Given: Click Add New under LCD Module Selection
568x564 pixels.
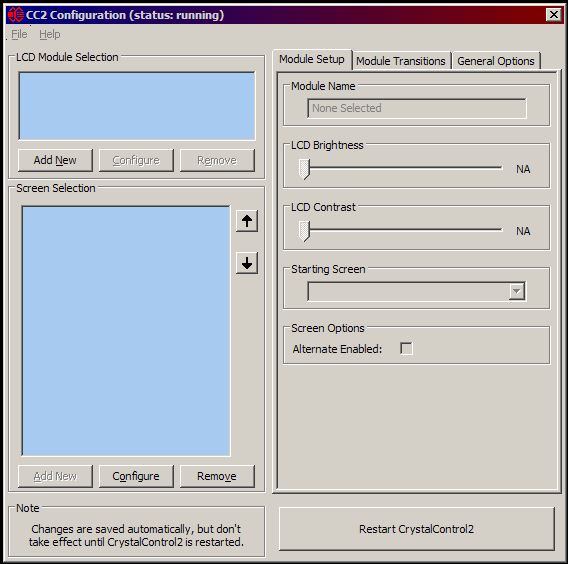Looking at the screenshot, I should pyautogui.click(x=55, y=160).
